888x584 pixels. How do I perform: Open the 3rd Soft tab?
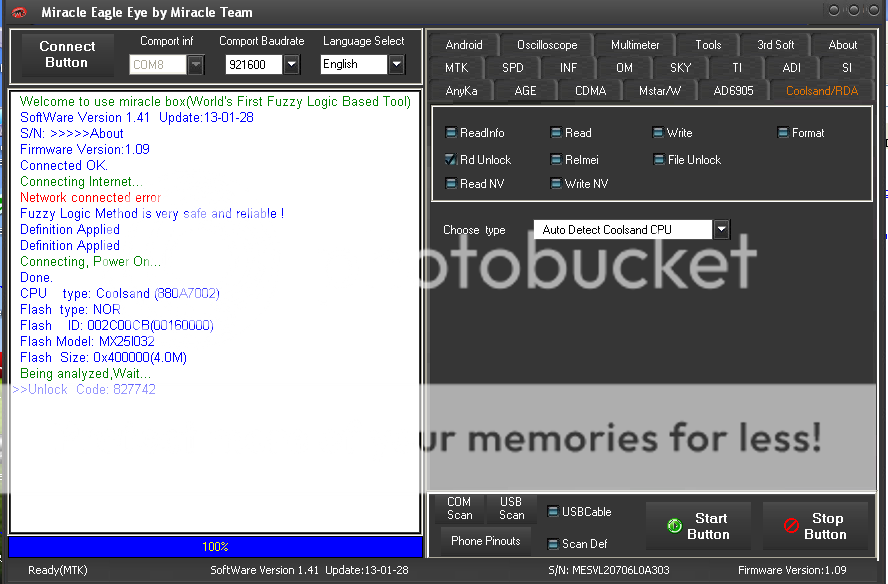coord(775,45)
